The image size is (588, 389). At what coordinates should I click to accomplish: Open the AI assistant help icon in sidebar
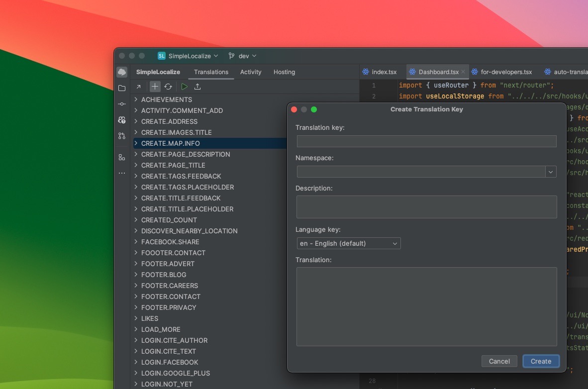[x=122, y=120]
